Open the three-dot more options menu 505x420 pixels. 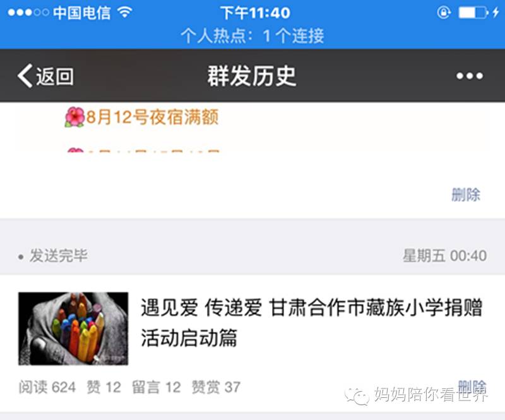tap(470, 76)
